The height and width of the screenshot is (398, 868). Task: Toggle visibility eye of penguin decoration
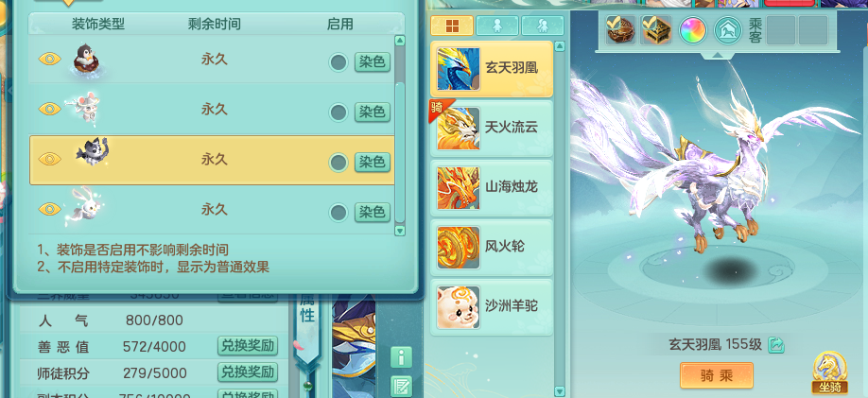pos(50,59)
